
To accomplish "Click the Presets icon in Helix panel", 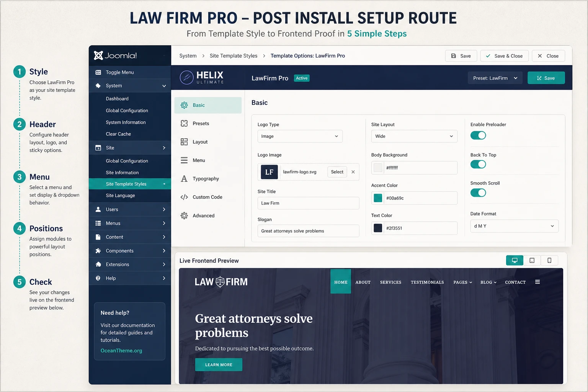I will 184,124.
